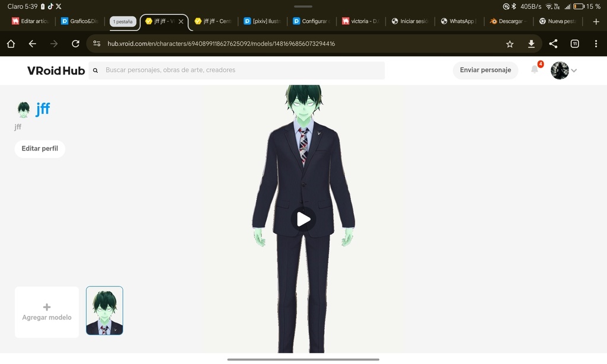The image size is (607, 364).
Task: Click the VRoid Hub logo
Action: point(56,71)
